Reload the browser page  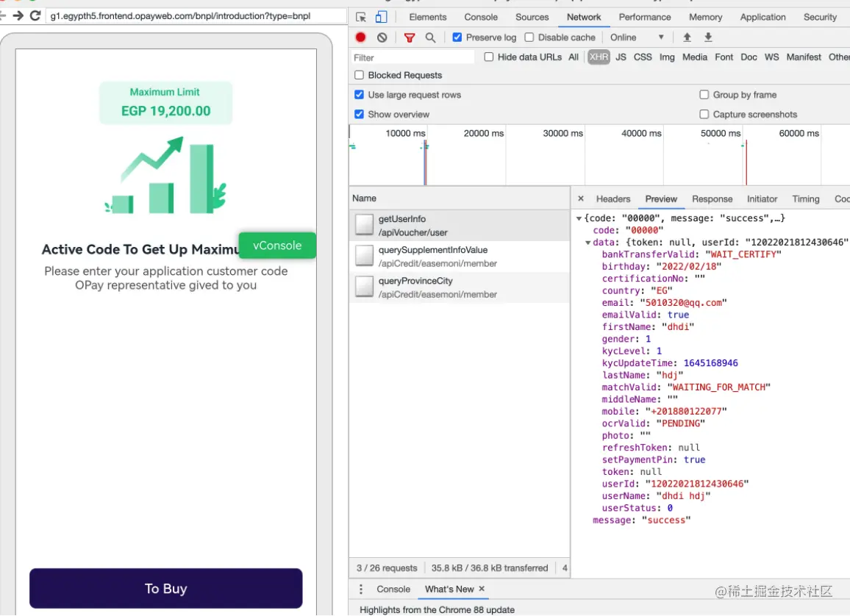[x=35, y=15]
